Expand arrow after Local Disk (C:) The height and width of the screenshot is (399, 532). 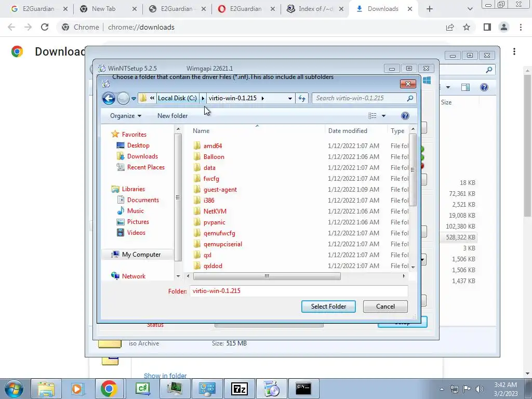point(203,98)
